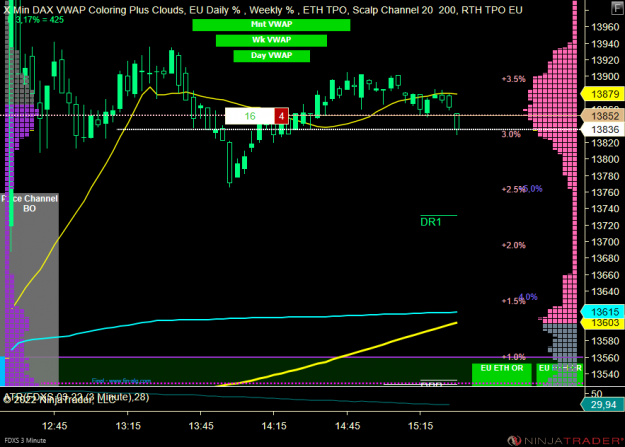Click the FDXS 3 Minute label
Screen dimensions: 625x447
pos(25,440)
